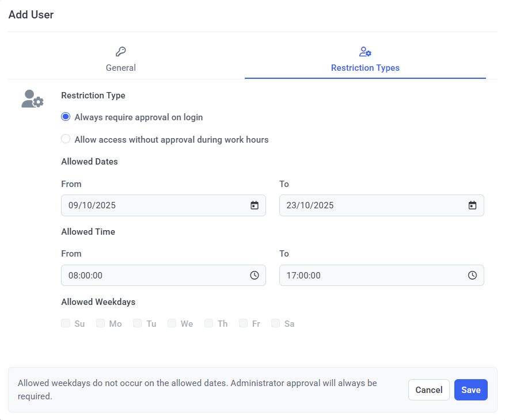Click the large user settings icon

point(32,99)
